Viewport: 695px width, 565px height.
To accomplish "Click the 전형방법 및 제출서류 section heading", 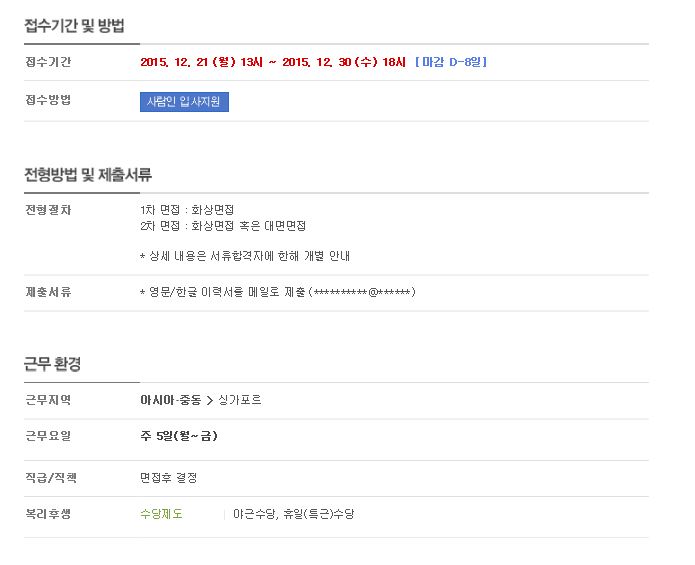I will point(88,175).
